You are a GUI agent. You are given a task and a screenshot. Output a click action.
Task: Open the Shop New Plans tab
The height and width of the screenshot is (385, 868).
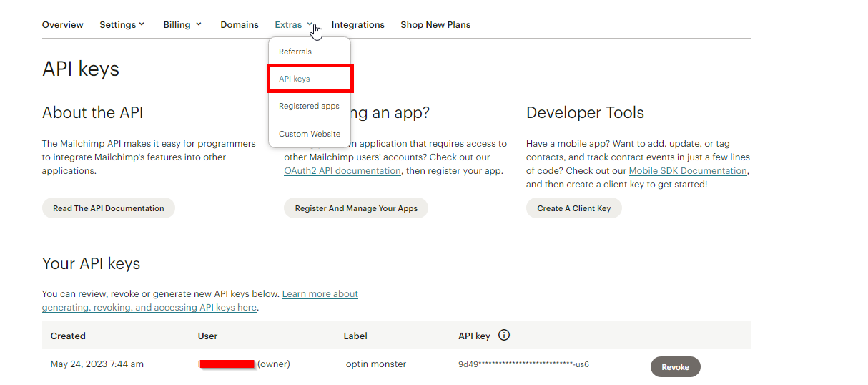(x=435, y=24)
